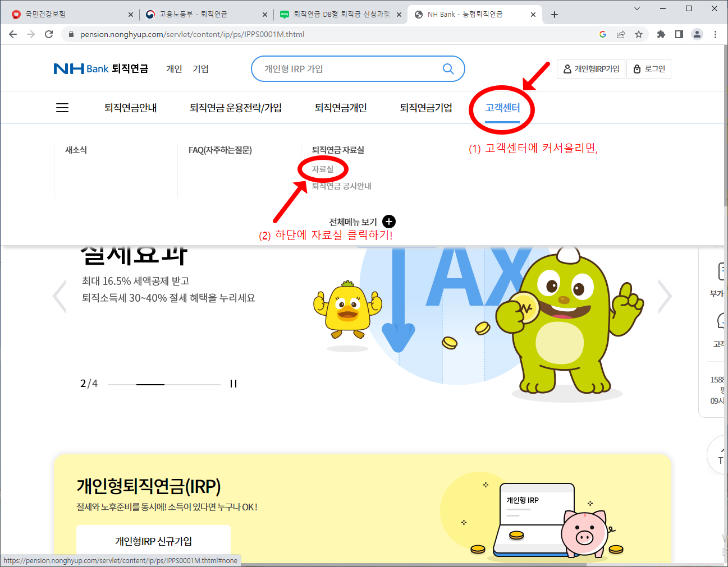Select 개인 in the header
Viewport: 728px width, 567px height.
174,69
